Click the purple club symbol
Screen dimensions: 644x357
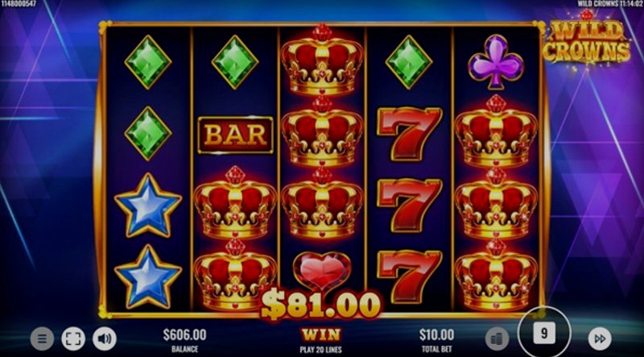496,62
